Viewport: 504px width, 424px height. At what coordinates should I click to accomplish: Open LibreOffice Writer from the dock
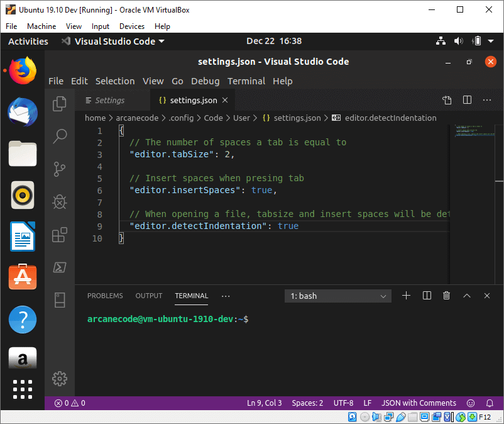pos(23,237)
